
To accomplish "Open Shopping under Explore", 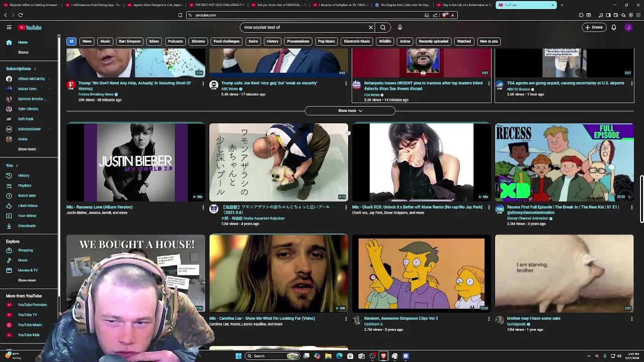I will pyautogui.click(x=29, y=250).
